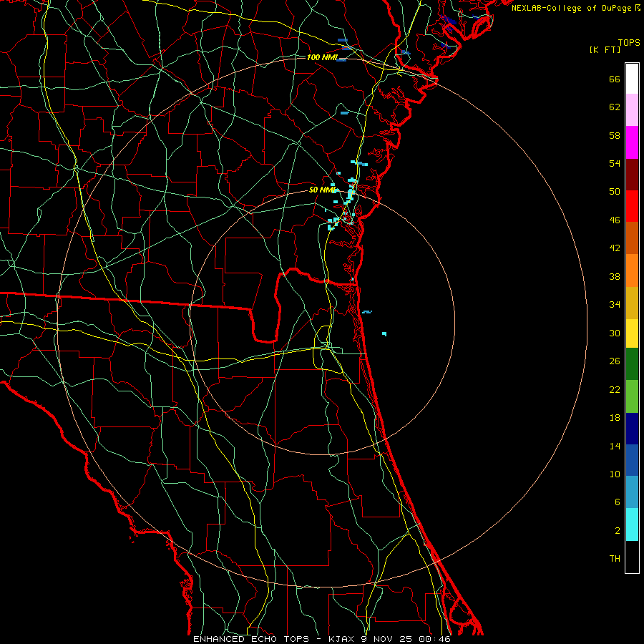Click the "10" legend value
Image resolution: width=644 pixels, height=644 pixels.
pos(615,474)
